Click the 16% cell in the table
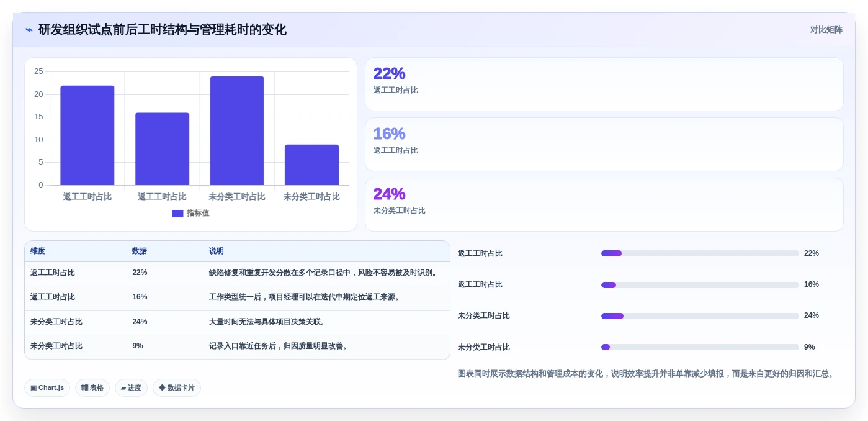This screenshot has width=868, height=421. pos(140,297)
